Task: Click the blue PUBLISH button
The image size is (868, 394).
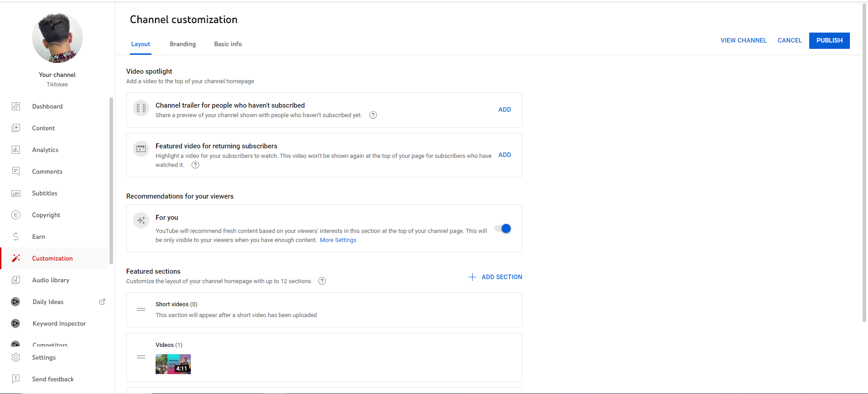Action: point(829,40)
